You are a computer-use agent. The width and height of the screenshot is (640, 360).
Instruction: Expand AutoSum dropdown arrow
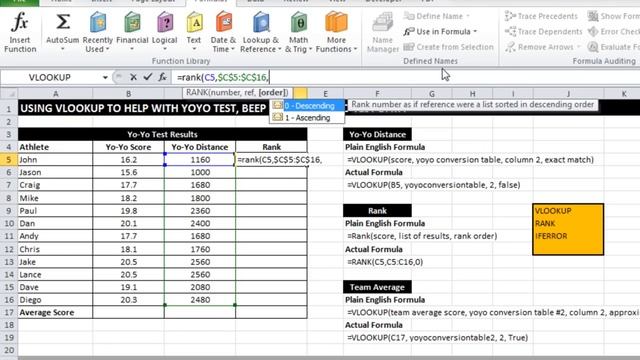pos(62,49)
